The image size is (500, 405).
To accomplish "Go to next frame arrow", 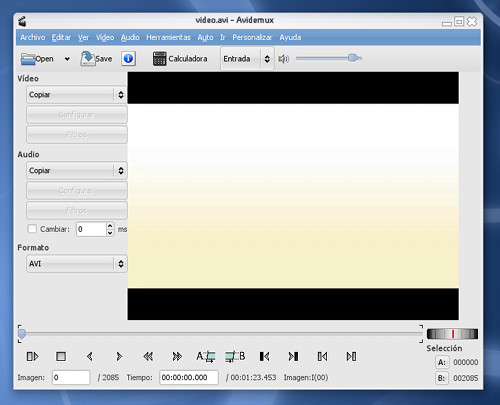I will click(119, 357).
